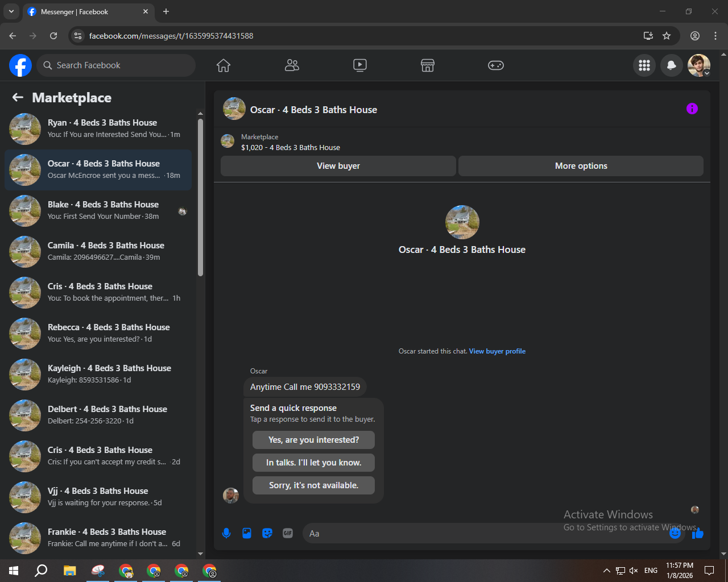Bookmark this page with the star icon
The image size is (728, 582).
(667, 36)
